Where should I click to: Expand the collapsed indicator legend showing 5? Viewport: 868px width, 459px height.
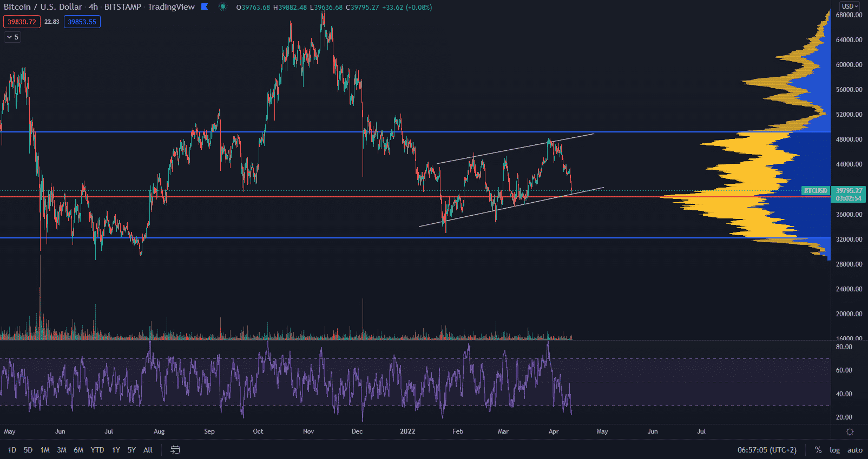pos(12,37)
